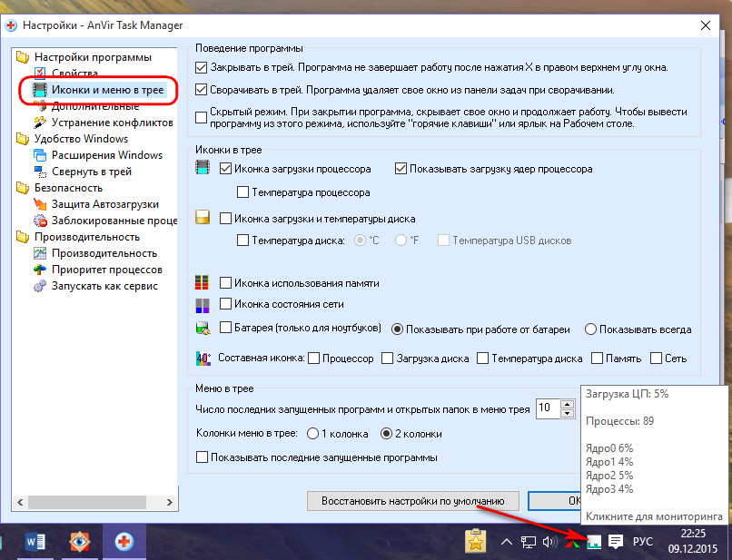Show hidden tray icons chevron
This screenshot has width=732, height=560.
[506, 542]
